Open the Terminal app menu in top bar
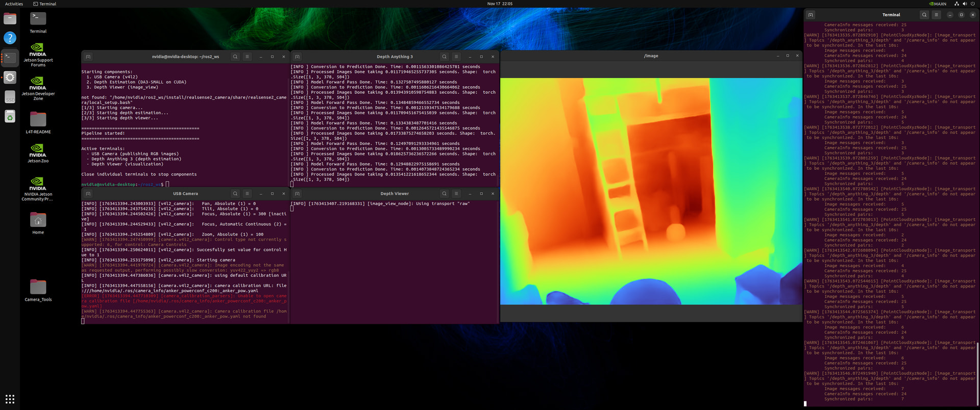Screen dimensions: 980x410 coord(45,4)
